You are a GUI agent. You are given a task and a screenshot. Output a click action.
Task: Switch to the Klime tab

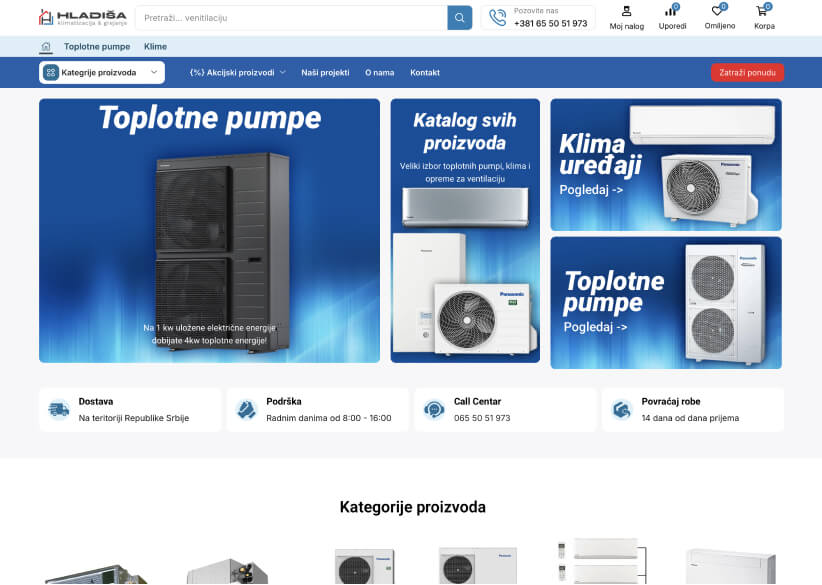click(x=155, y=46)
